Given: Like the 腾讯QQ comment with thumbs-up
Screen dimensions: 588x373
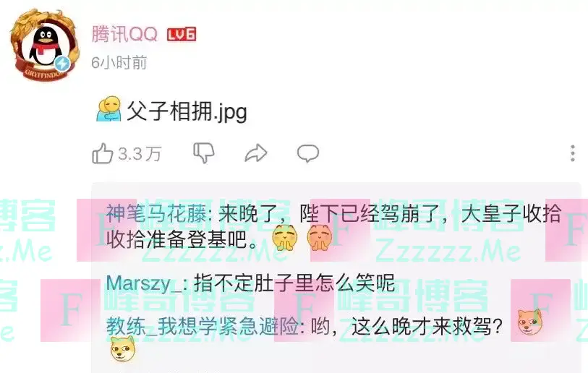Looking at the screenshot, I should 103,153.
